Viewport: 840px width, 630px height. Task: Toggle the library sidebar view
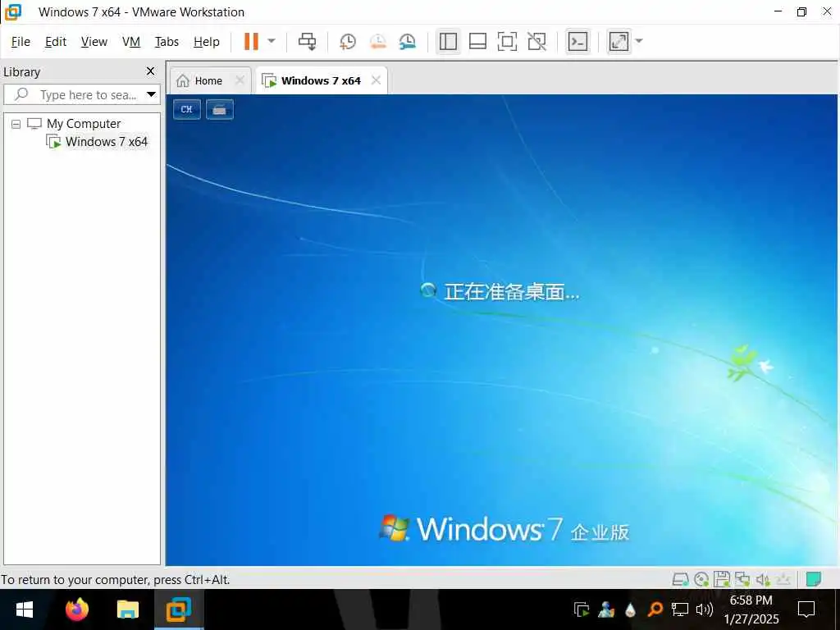pyautogui.click(x=448, y=41)
